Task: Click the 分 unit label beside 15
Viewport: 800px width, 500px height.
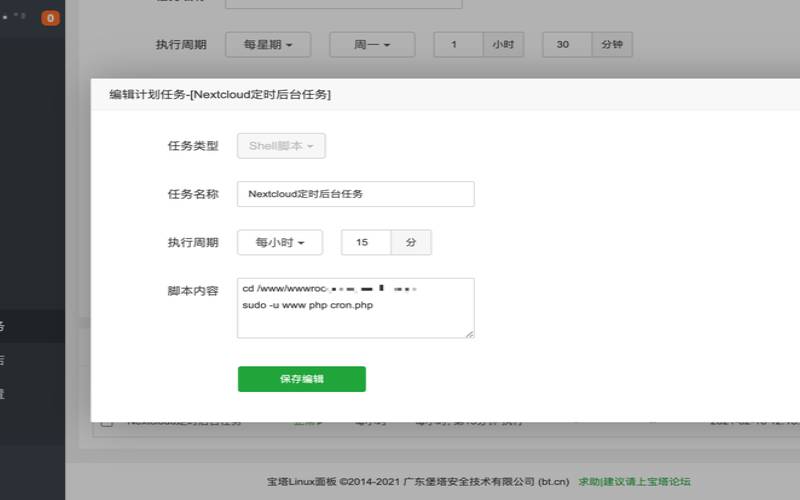Action: [411, 242]
